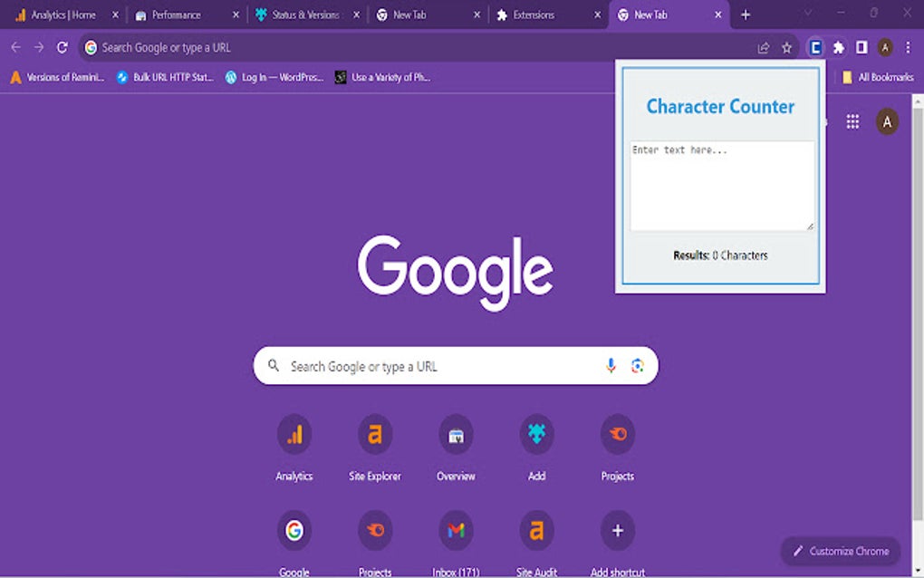924x578 pixels.
Task: Open the Site Explorer shortcut
Action: [375, 436]
